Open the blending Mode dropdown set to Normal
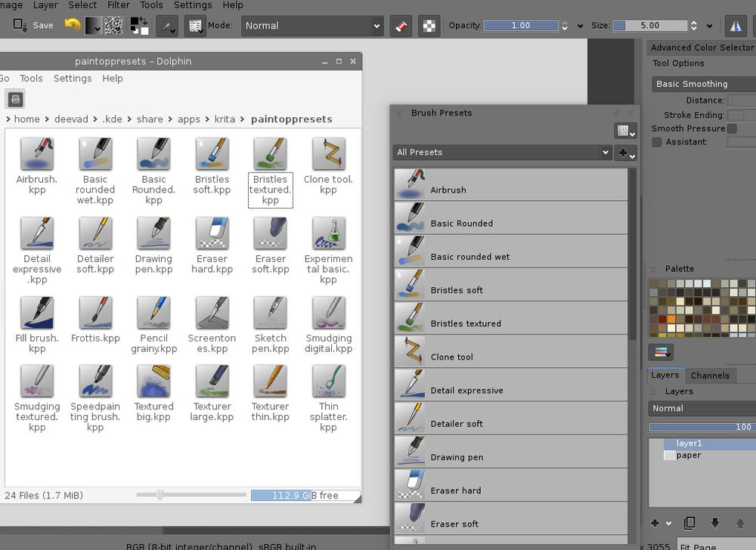This screenshot has height=550, width=756. point(313,26)
